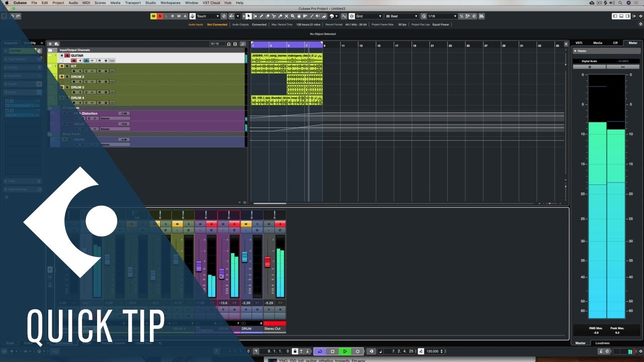Toggle Solo on Stereo Out channel
Screen dimensions: 644x362
[x=280, y=224]
